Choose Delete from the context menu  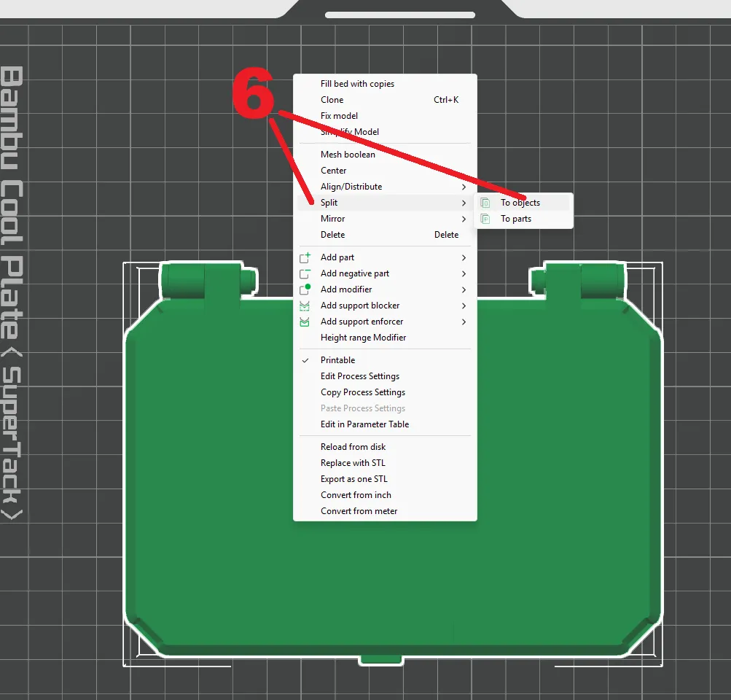tap(385, 235)
